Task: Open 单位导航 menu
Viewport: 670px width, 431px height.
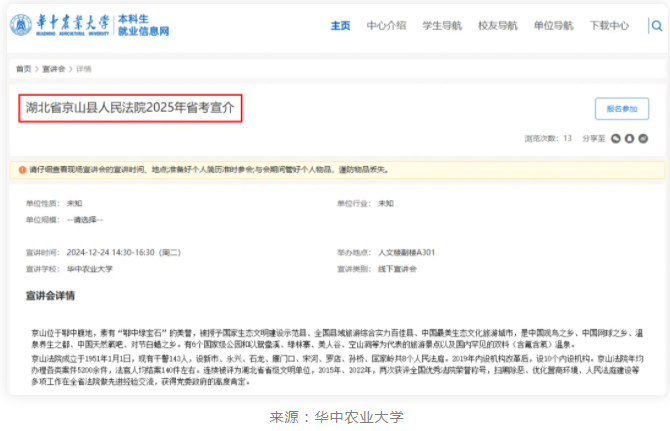Action: pyautogui.click(x=553, y=26)
